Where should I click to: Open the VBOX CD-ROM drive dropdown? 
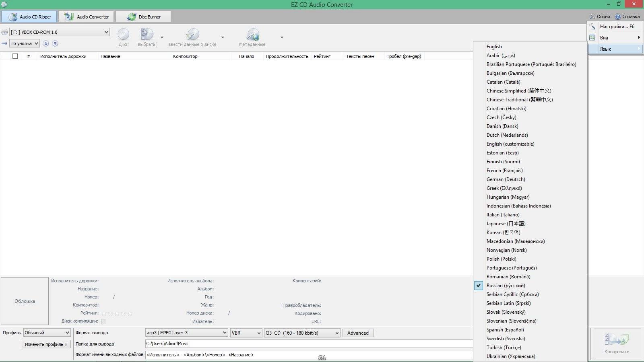60,32
